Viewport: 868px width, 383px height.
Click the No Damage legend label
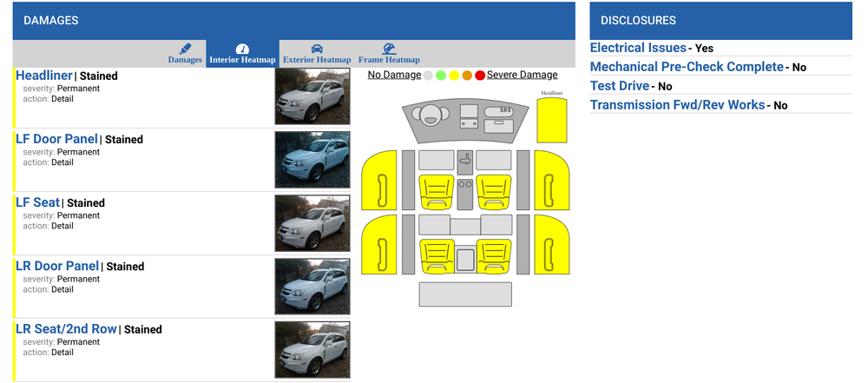click(x=394, y=75)
